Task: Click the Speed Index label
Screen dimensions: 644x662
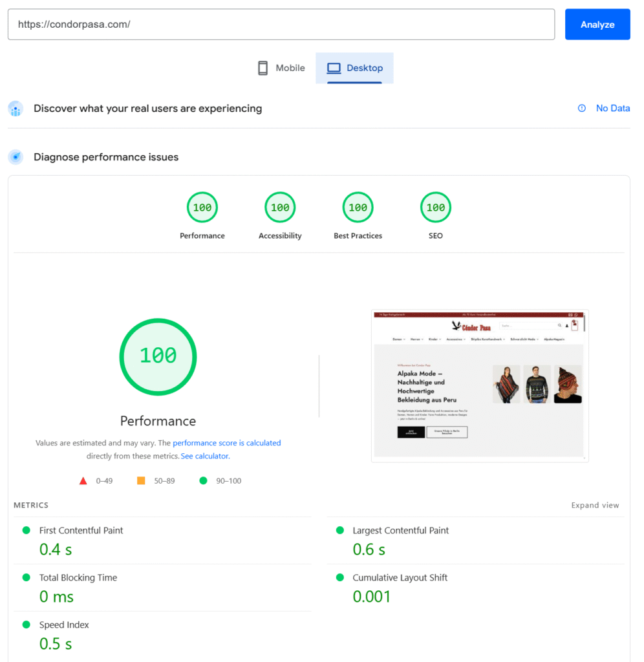Action: point(64,625)
